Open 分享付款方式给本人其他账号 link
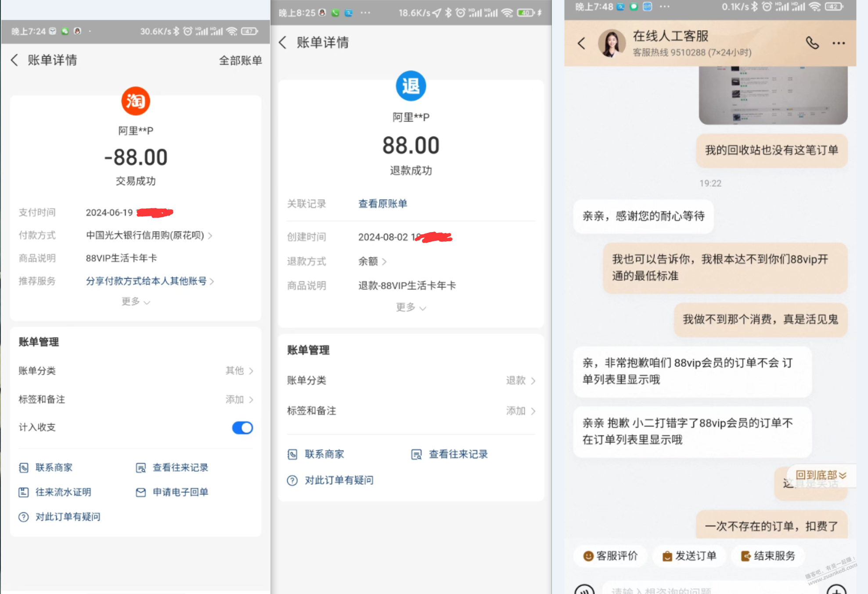This screenshot has width=868, height=594. click(150, 281)
